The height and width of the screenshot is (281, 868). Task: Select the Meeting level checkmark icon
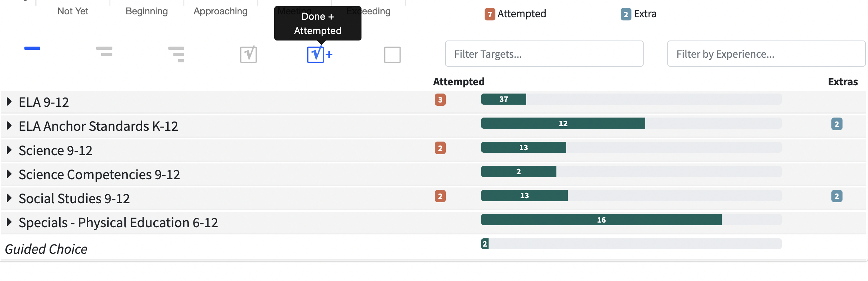(248, 54)
